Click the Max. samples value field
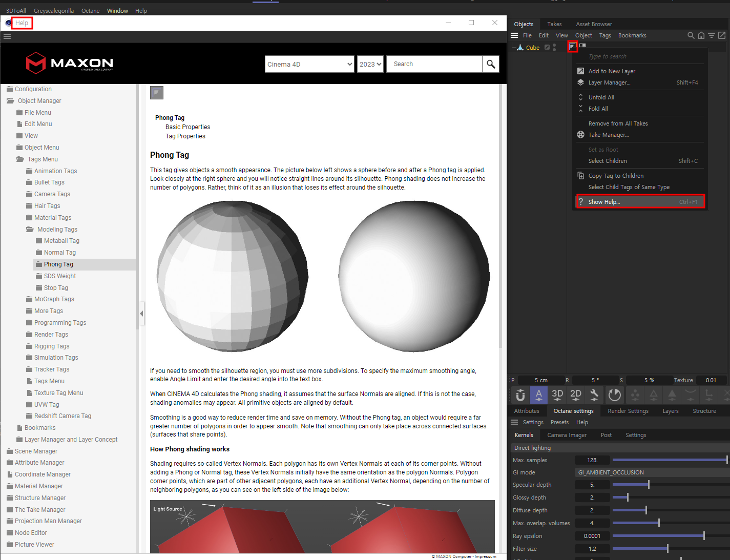 592,460
